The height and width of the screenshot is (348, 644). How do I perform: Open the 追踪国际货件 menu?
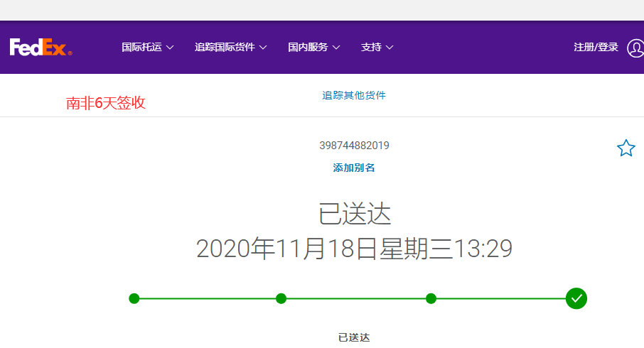(225, 48)
